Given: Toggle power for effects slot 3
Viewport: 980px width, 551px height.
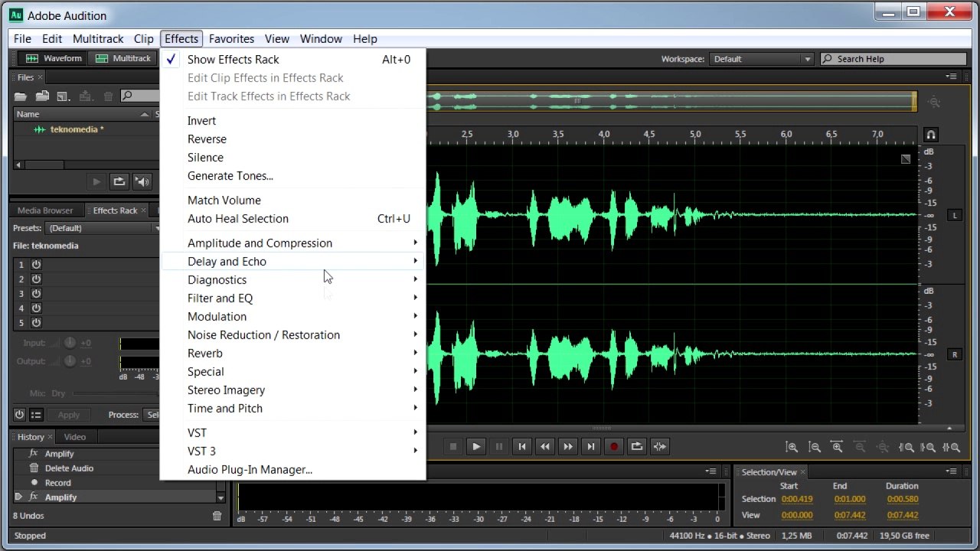Looking at the screenshot, I should 36,293.
